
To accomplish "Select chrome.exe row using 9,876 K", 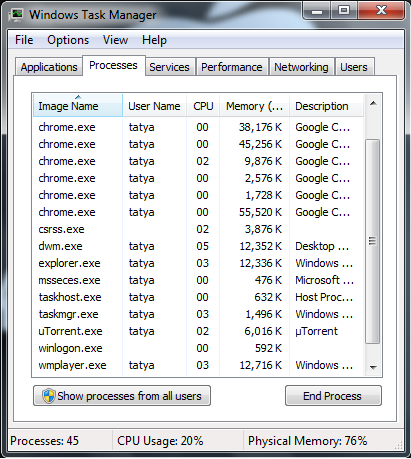I will pos(198,161).
